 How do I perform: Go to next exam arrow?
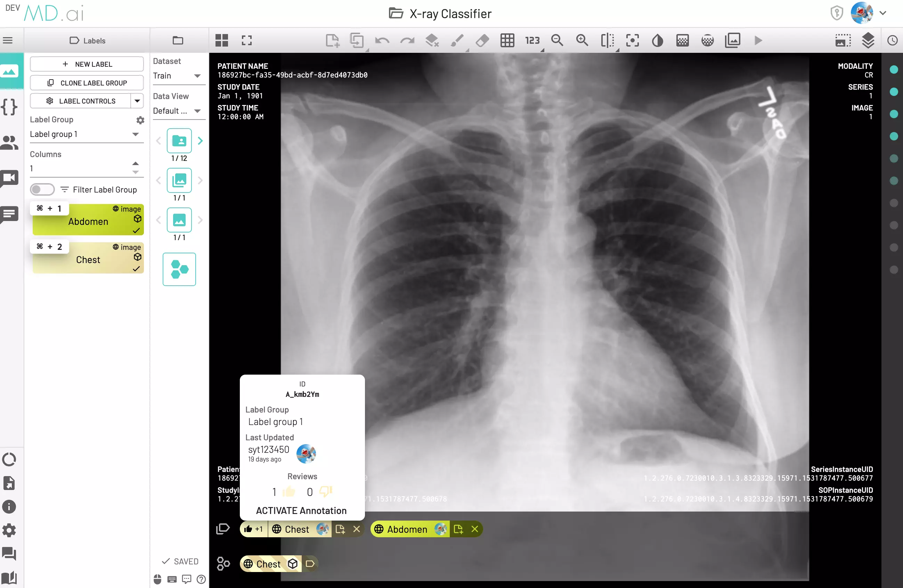tap(200, 141)
